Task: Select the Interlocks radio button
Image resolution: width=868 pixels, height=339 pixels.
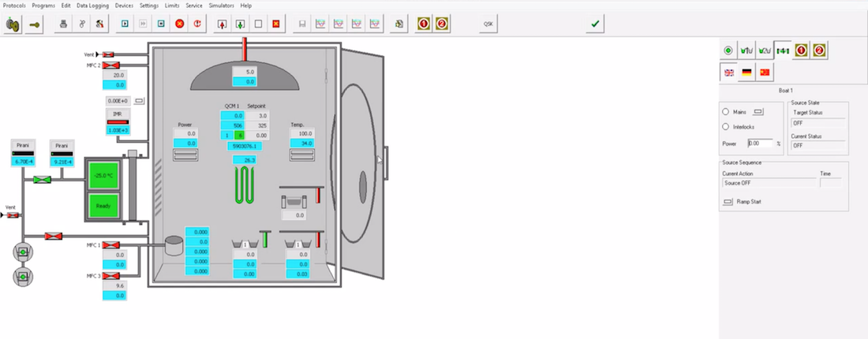Action: click(726, 127)
